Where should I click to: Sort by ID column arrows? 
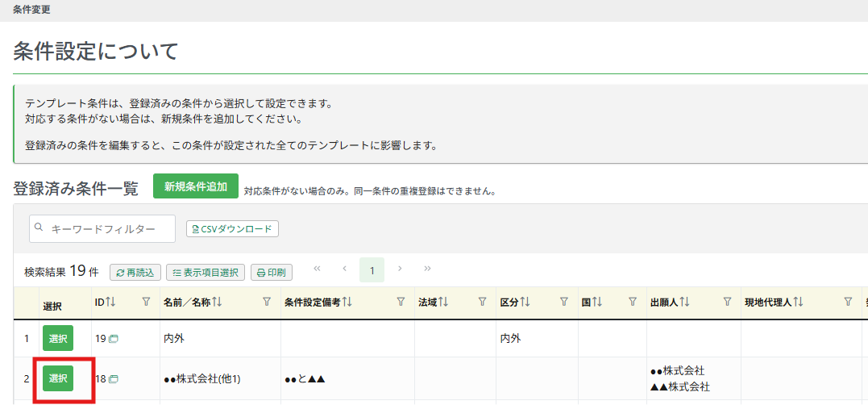point(110,302)
